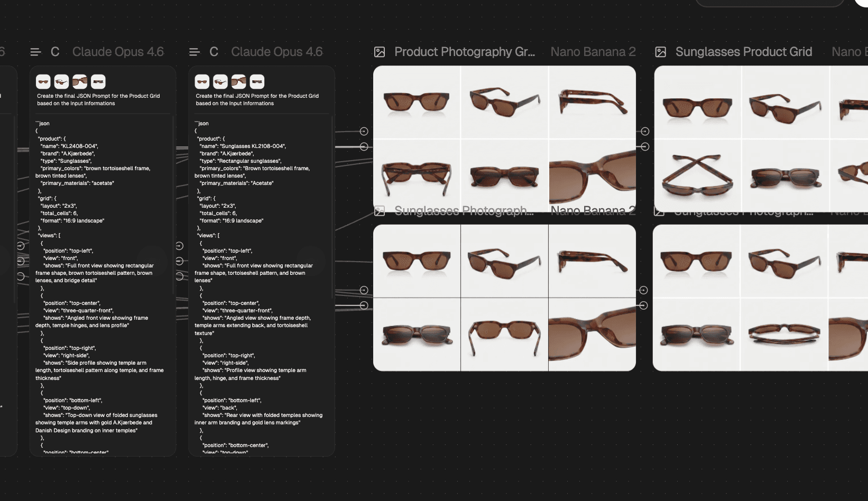This screenshot has width=868, height=501.
Task: Select the second input thumbnail in the KL2408-004 node
Action: [x=61, y=81]
